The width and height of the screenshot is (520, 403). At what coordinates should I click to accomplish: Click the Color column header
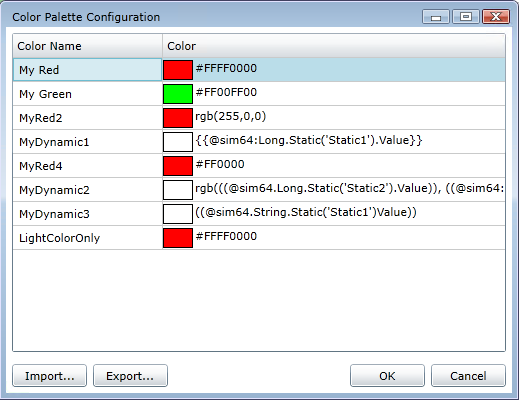[x=334, y=46]
